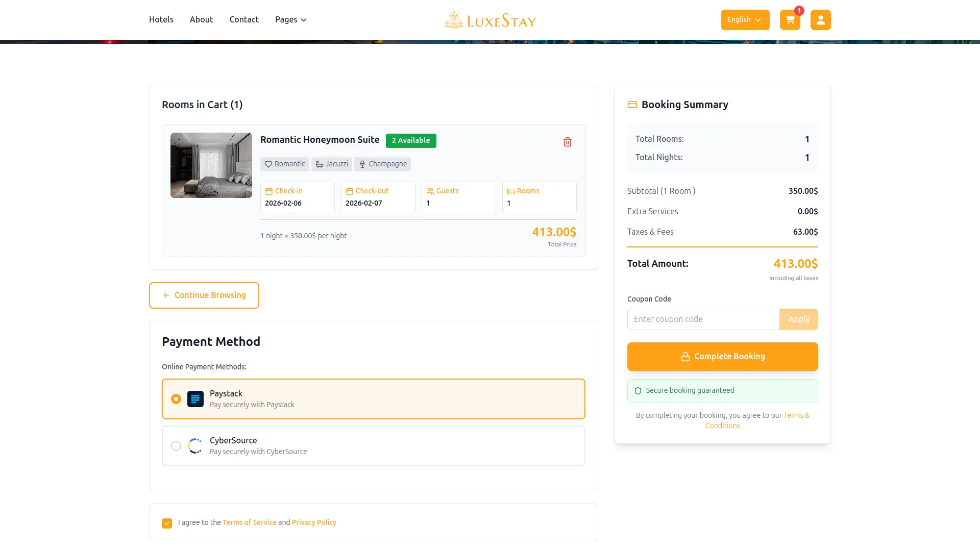Open the Privacy Policy link
980x551 pixels.
pyautogui.click(x=314, y=522)
